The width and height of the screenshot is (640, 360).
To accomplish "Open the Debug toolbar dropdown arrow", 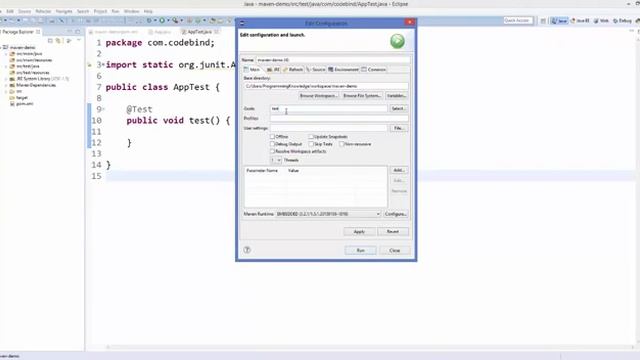I will pyautogui.click(x=155, y=20).
